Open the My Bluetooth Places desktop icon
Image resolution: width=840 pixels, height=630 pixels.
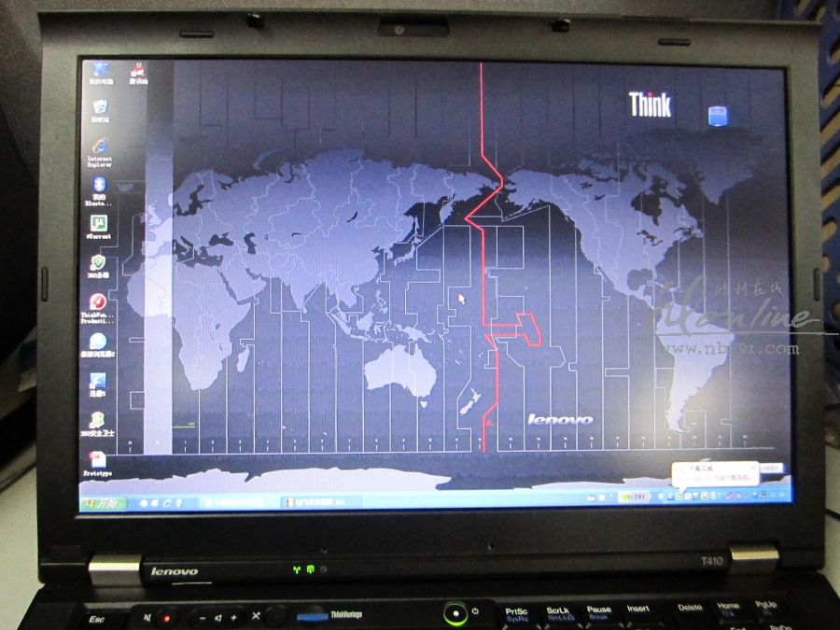coord(99,191)
